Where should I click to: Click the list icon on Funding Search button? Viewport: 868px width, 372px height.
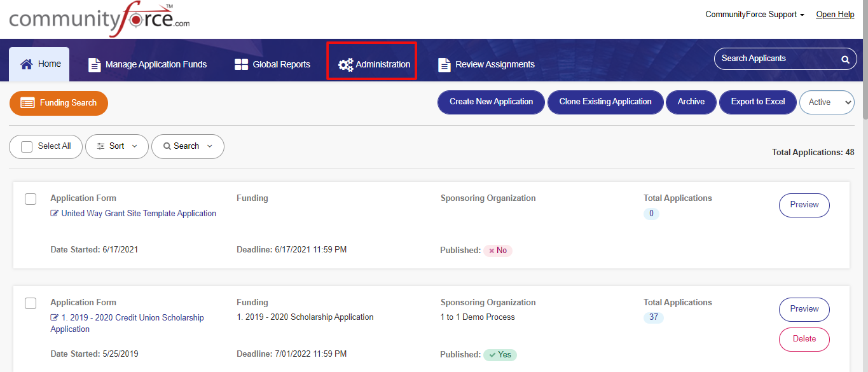point(27,103)
